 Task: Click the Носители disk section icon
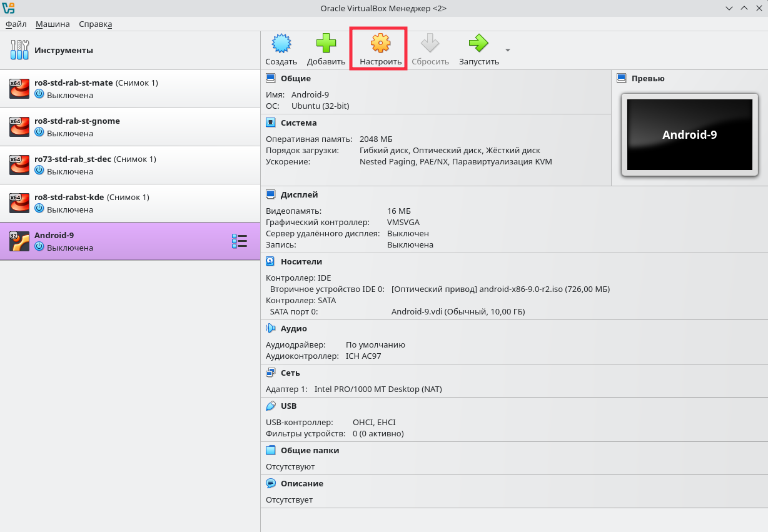click(271, 261)
